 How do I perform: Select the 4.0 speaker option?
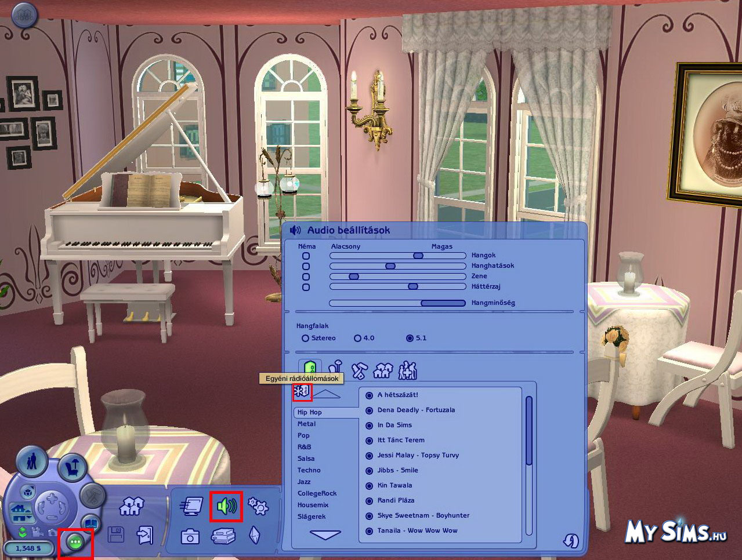[357, 338]
